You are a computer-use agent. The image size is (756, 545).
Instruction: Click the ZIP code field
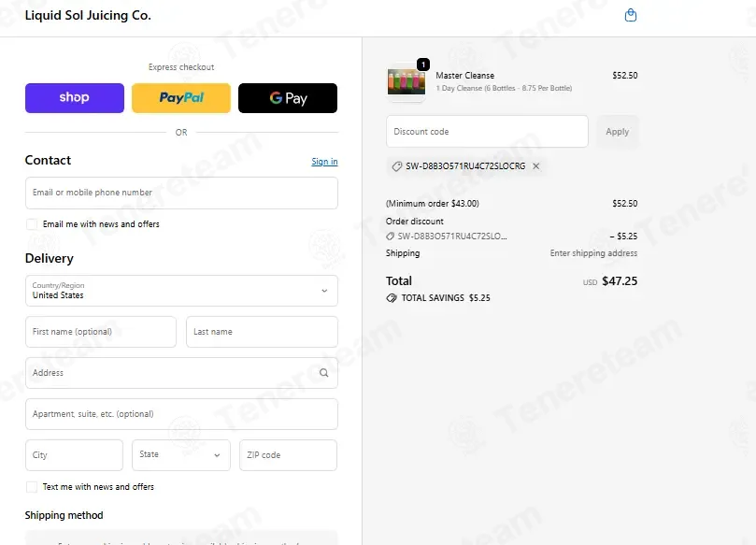(288, 455)
